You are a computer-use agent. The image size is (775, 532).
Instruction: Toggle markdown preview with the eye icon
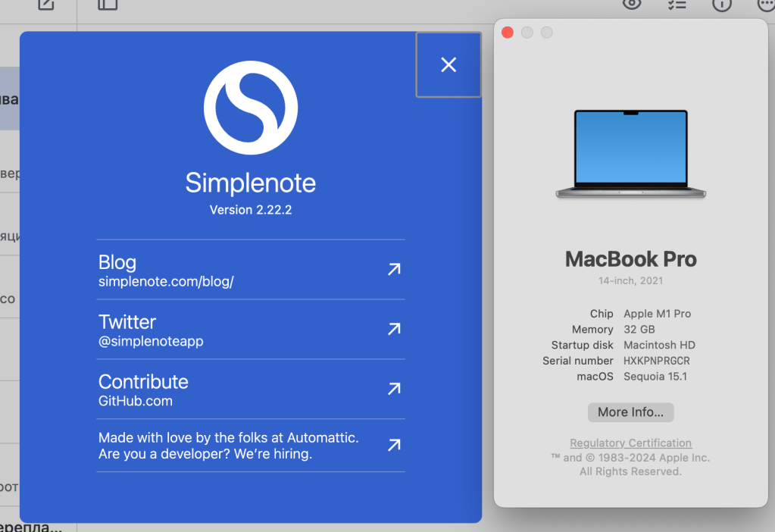point(631,4)
